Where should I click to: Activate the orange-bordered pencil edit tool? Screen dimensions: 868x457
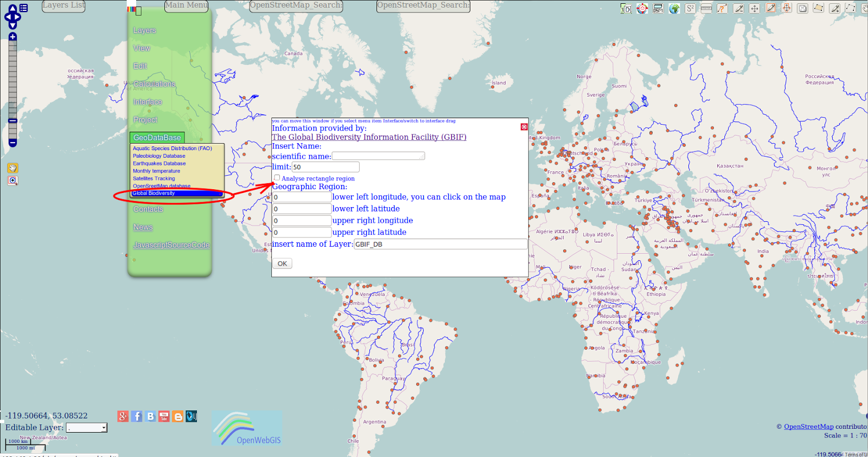770,8
